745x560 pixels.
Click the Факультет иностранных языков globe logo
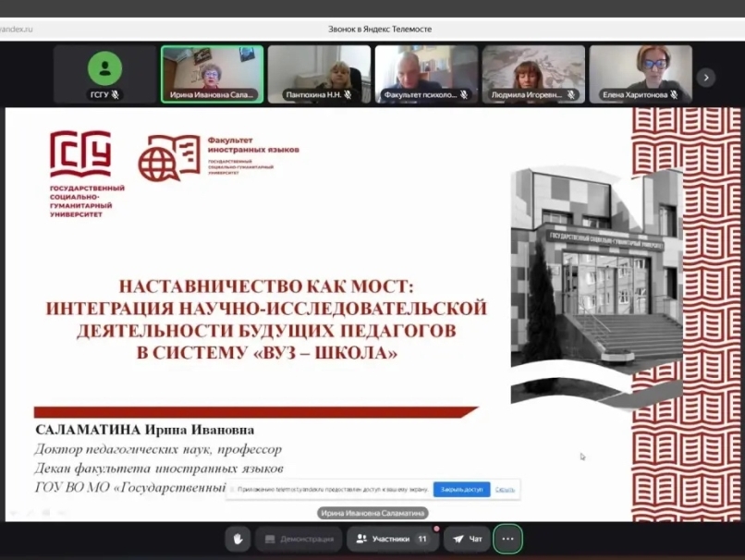click(168, 157)
